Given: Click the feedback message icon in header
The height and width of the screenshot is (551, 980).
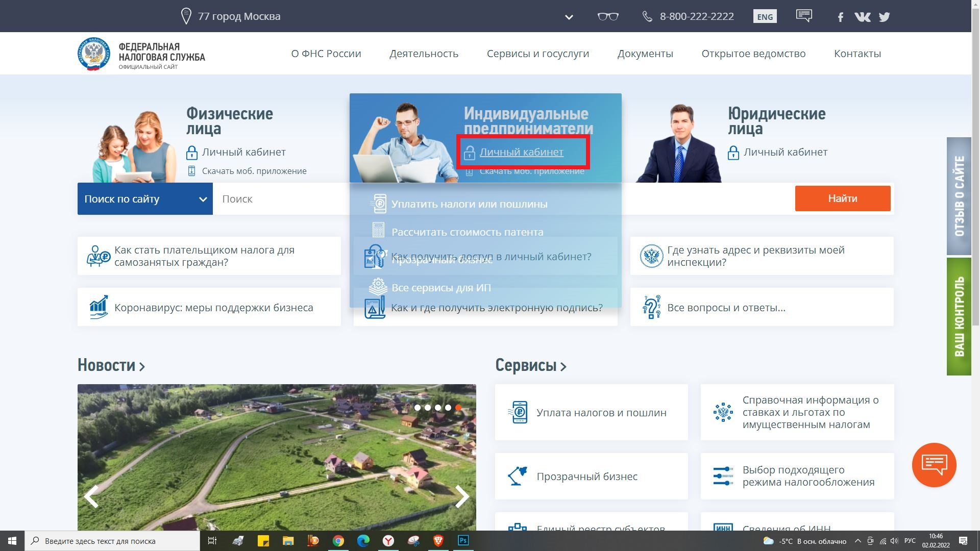Looking at the screenshot, I should pyautogui.click(x=804, y=16).
